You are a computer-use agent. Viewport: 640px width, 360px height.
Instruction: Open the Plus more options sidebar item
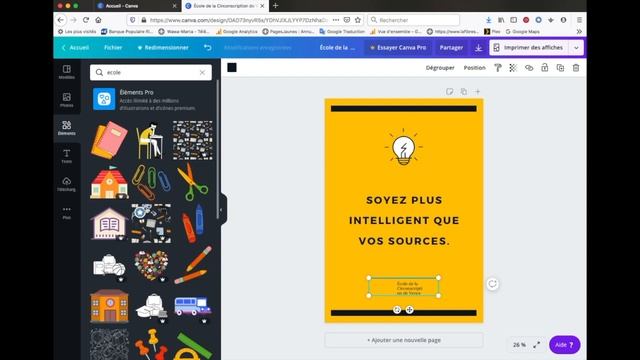point(67,213)
